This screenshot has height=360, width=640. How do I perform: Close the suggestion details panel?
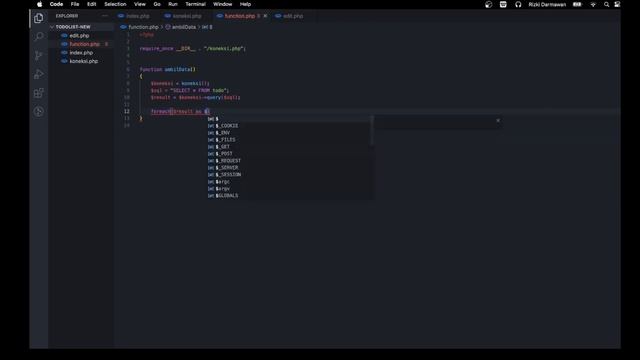coord(498,120)
